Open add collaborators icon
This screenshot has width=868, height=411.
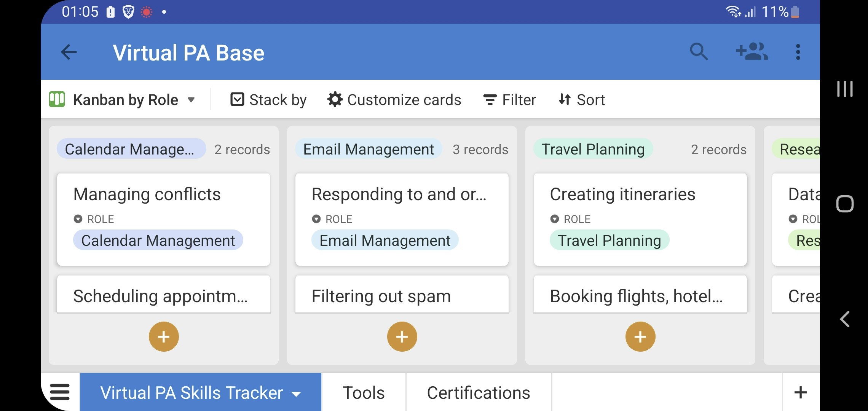(x=752, y=52)
